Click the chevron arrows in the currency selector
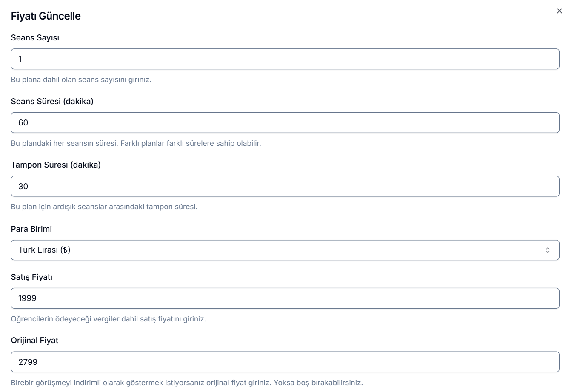This screenshot has height=392, width=571. [x=548, y=250]
